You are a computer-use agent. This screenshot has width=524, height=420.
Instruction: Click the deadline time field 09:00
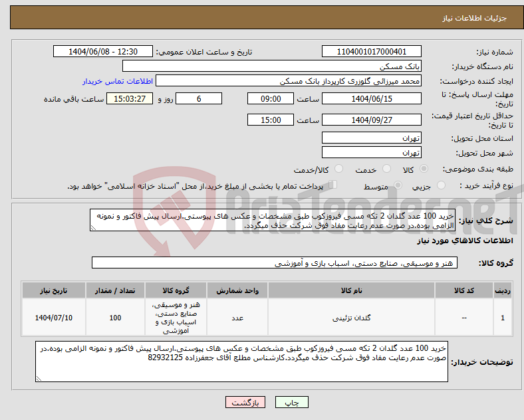point(271,98)
